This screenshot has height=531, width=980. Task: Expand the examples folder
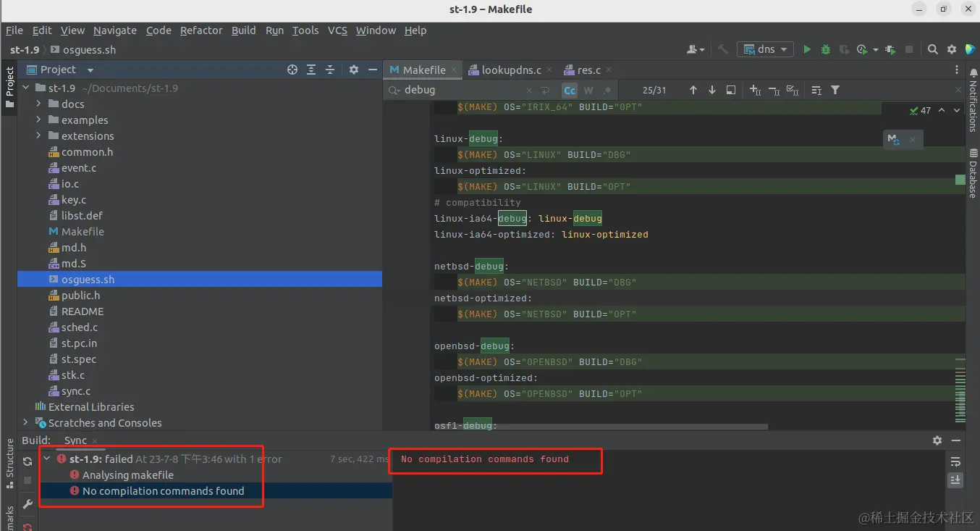[39, 120]
